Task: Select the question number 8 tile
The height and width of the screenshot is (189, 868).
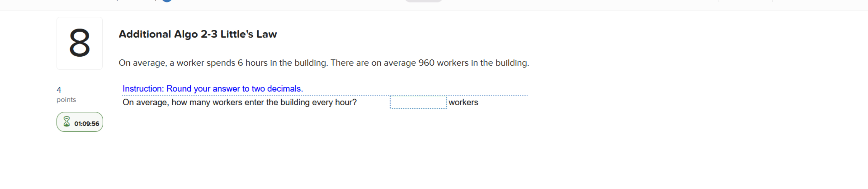Action: [x=79, y=43]
